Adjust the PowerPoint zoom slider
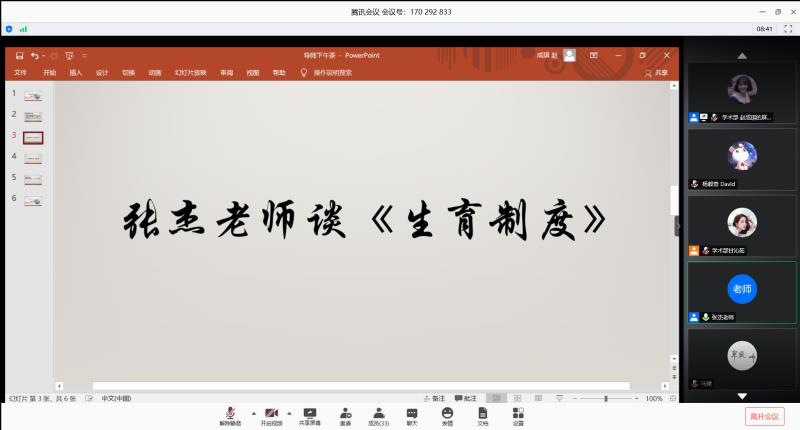Screen dimensions: 800x430 pos(606,398)
